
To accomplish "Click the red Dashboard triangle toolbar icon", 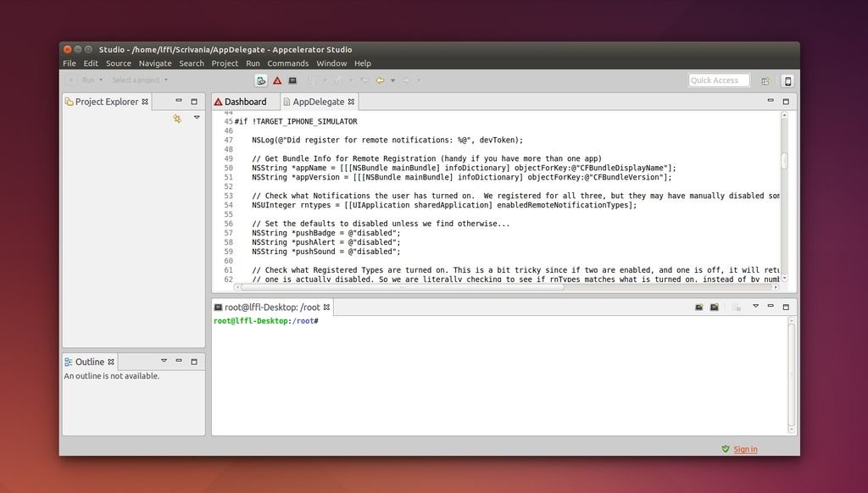I will (277, 80).
